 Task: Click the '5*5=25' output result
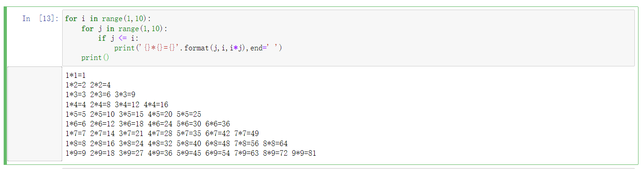coord(189,114)
